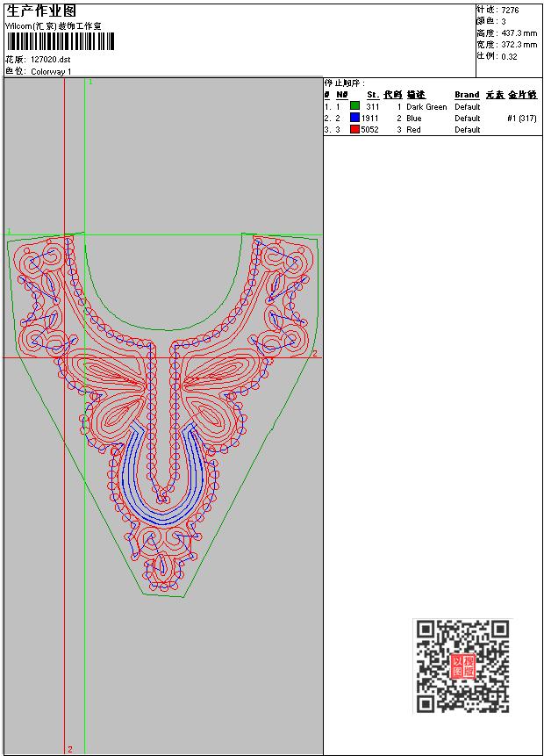The height and width of the screenshot is (756, 544).
Task: Click stitch count 1911 in Blue row
Action: pyautogui.click(x=370, y=119)
